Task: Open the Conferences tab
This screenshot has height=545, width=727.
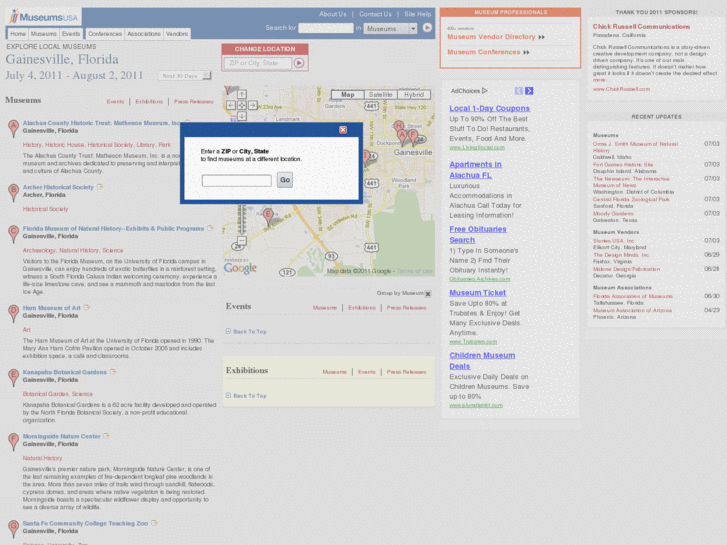Action: point(105,33)
